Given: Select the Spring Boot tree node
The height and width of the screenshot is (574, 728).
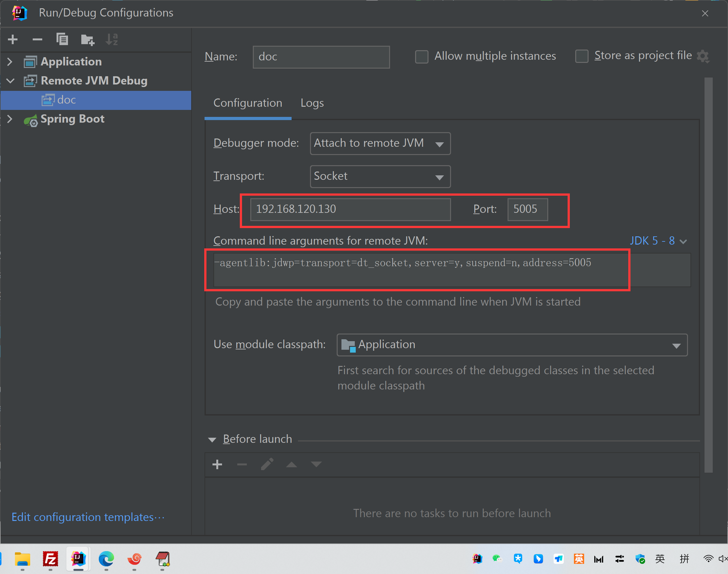Looking at the screenshot, I should (x=72, y=118).
